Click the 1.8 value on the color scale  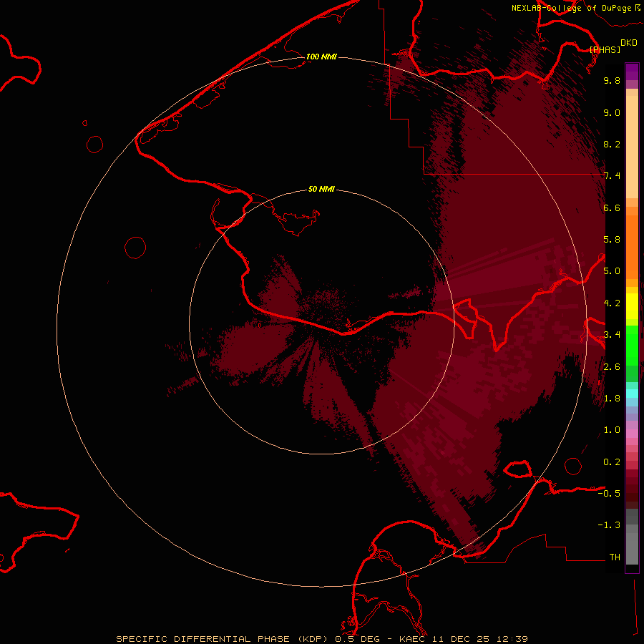click(x=612, y=399)
